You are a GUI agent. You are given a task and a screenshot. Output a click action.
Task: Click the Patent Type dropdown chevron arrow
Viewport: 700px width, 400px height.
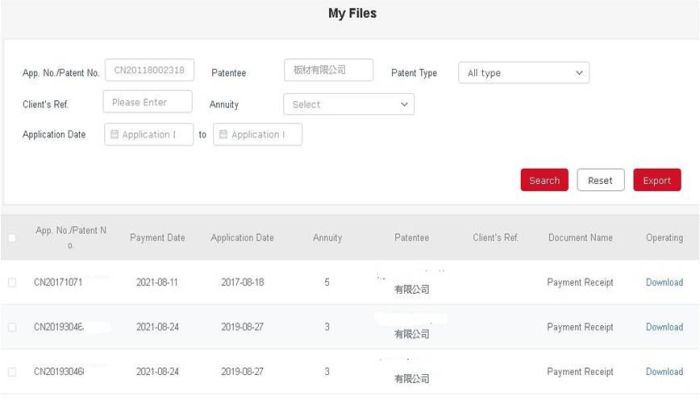579,73
